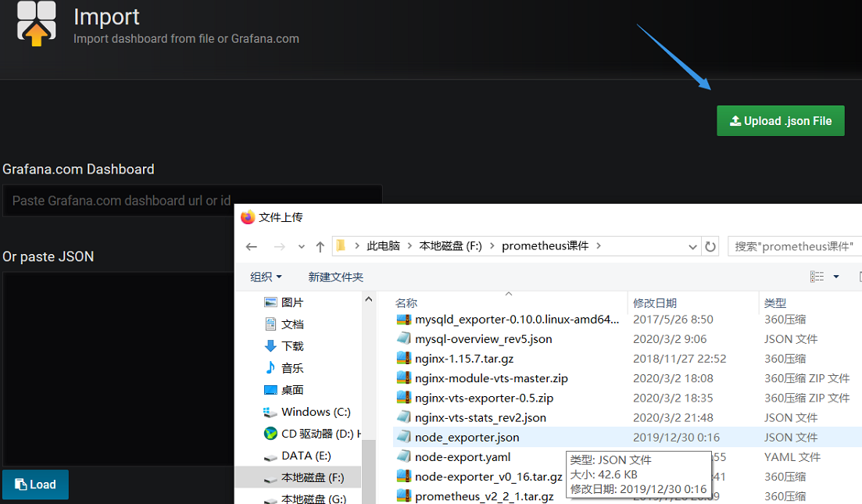This screenshot has height=504, width=862.
Task: Select file nginx-vts-exporter-0.5.zip
Action: [484, 398]
